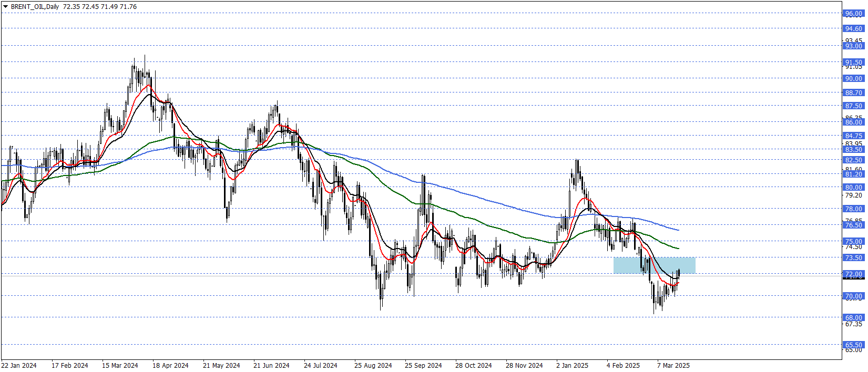This screenshot has height=372, width=868.
Task: Click the 86.00 price level label
Action: click(x=854, y=122)
